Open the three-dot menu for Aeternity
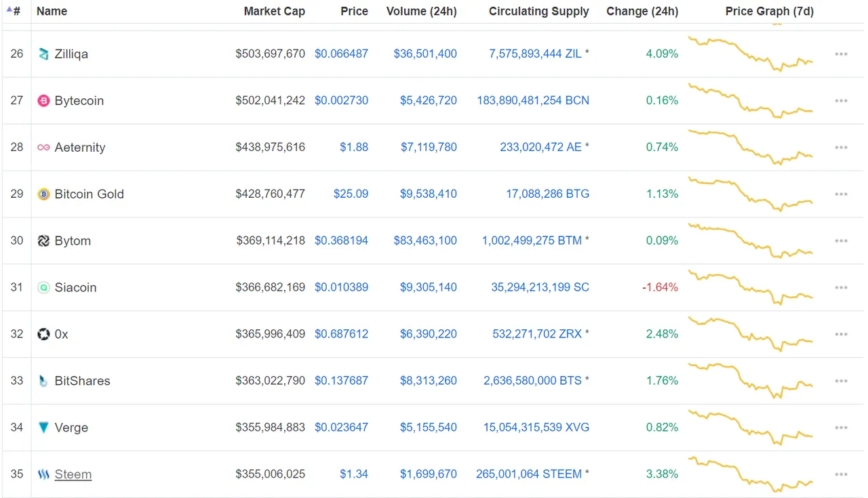Image resolution: width=868 pixels, height=498 pixels. (842, 148)
